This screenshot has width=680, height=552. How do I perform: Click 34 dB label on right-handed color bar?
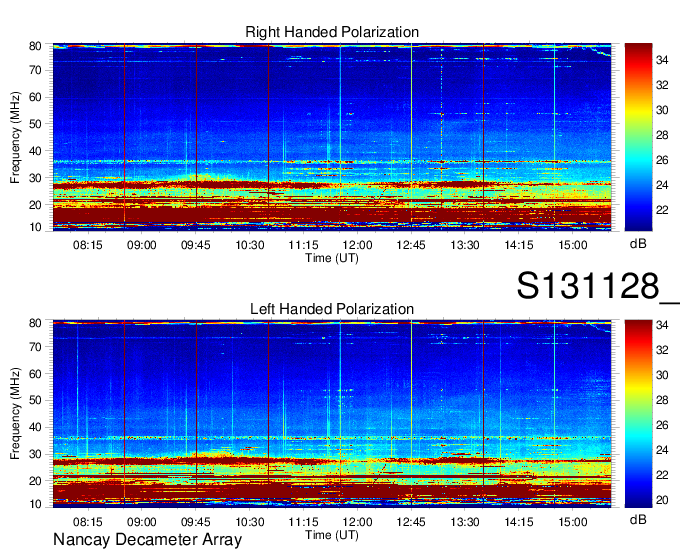(x=662, y=60)
